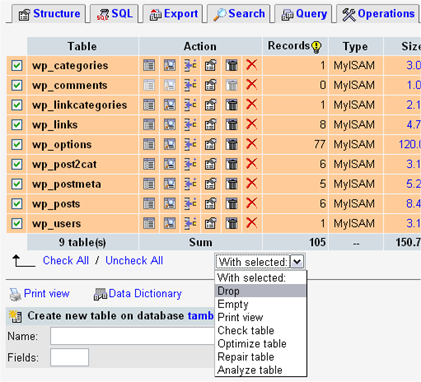Click the Records lightbulb hint icon
The width and height of the screenshot is (421, 382).
click(316, 46)
